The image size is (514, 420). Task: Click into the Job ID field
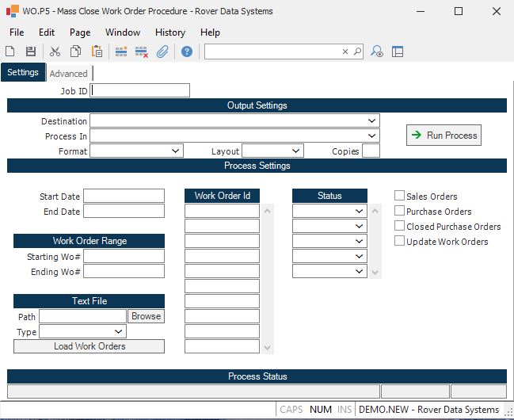tap(140, 90)
